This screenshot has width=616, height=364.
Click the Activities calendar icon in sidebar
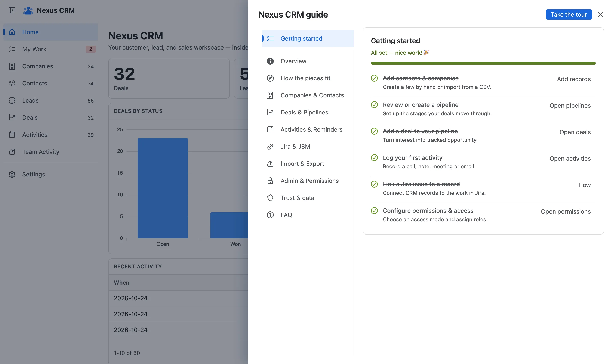[x=12, y=134]
